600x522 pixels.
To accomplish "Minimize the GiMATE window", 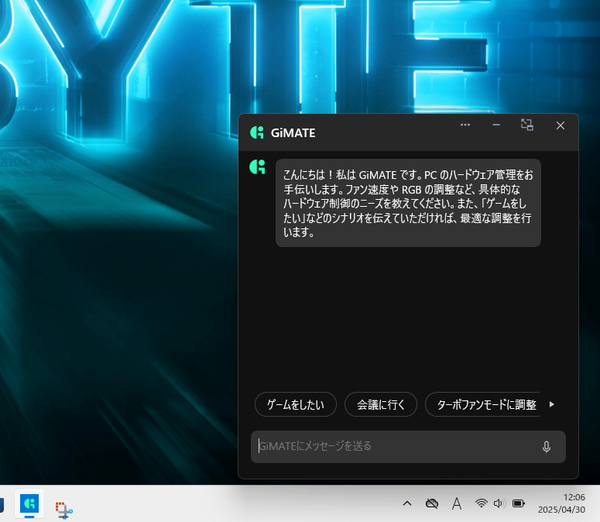I will [x=496, y=125].
